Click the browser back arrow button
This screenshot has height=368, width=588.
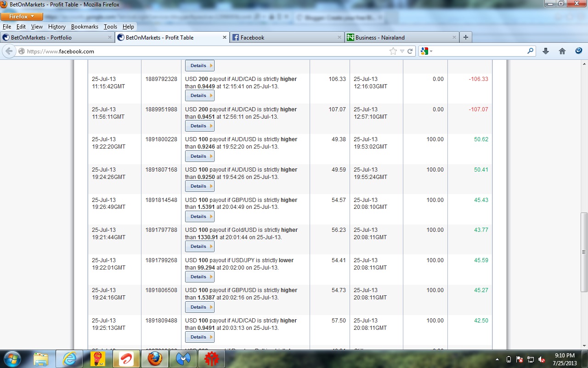(x=9, y=52)
